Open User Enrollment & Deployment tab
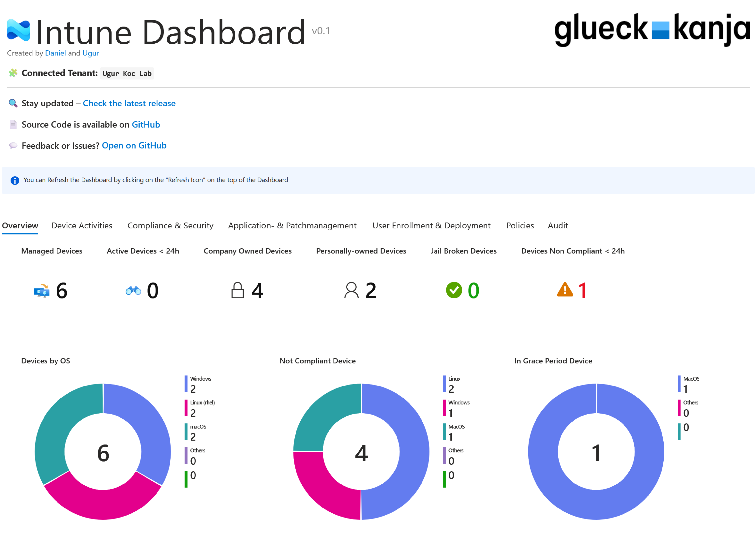This screenshot has height=551, width=756. (431, 226)
